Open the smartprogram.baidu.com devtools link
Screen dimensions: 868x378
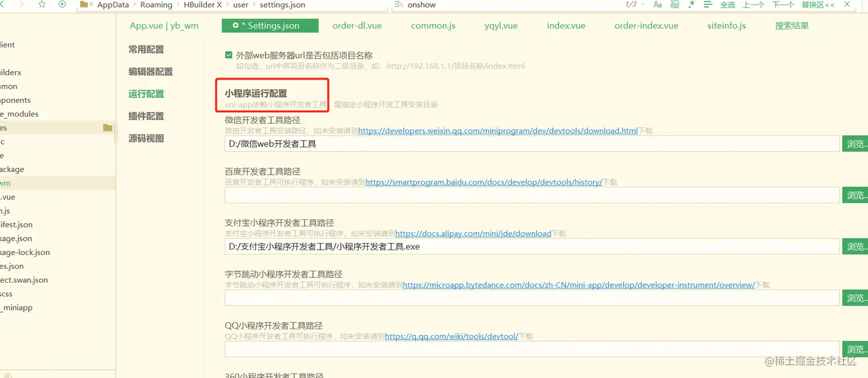click(484, 182)
